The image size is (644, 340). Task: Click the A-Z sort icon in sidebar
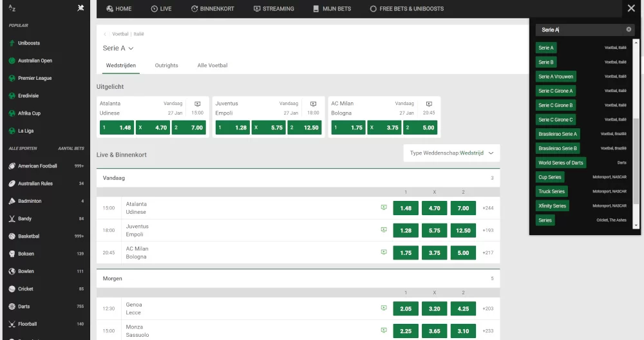[x=12, y=8]
